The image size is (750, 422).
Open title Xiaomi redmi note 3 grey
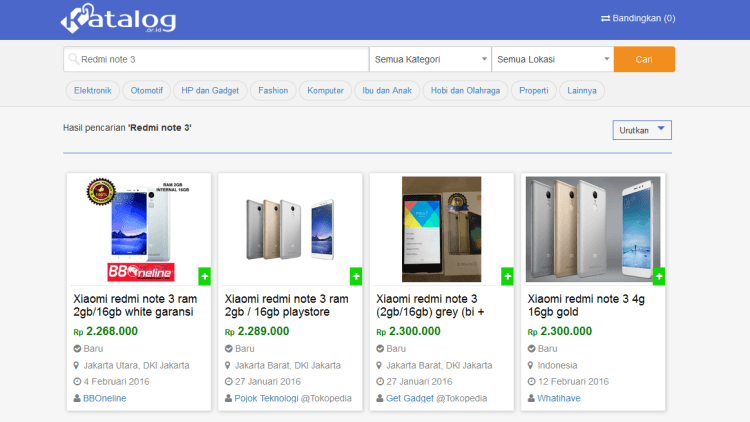430,305
